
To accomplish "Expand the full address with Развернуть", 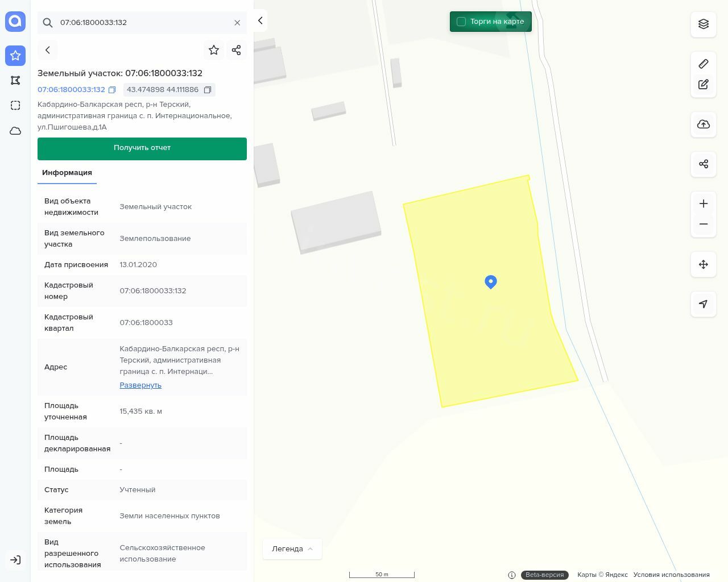I will (x=140, y=385).
